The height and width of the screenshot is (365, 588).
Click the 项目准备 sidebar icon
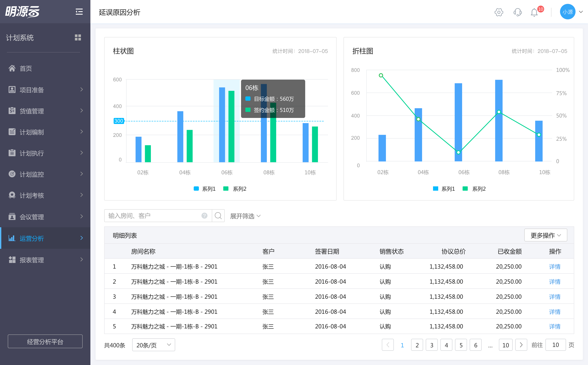[x=12, y=90]
